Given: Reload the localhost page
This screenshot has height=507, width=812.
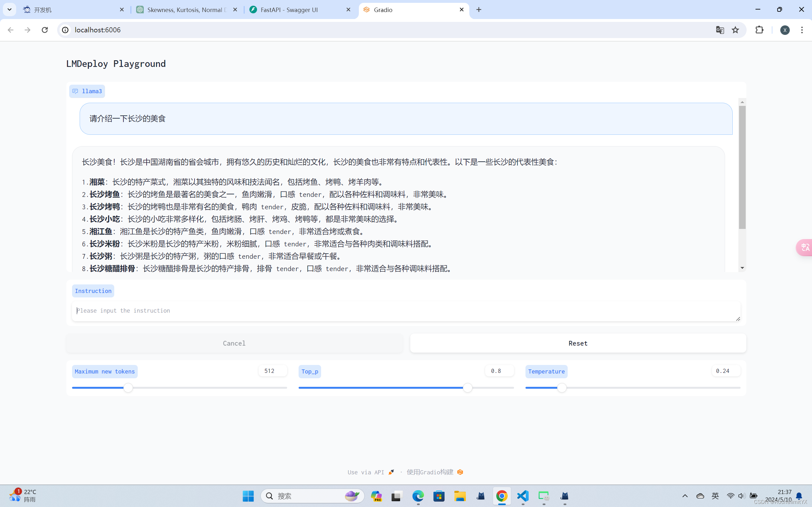Looking at the screenshot, I should [x=45, y=30].
